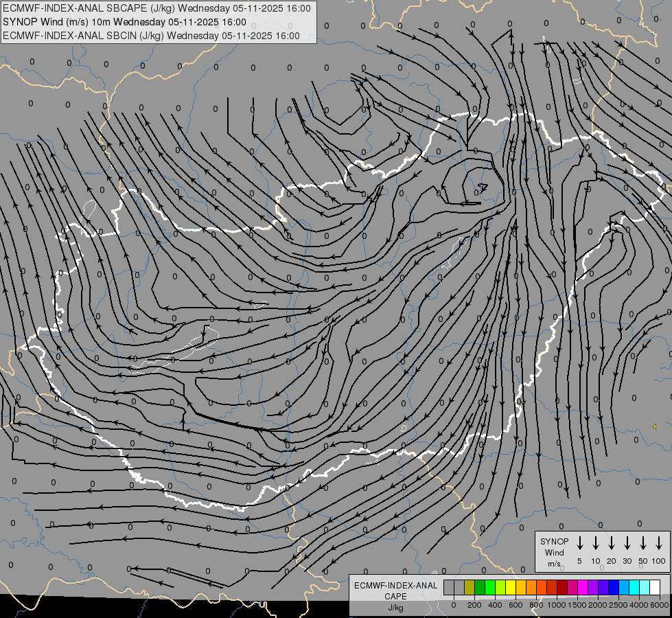Pick the white swatch at 6000 end
The width and height of the screenshot is (672, 618).
tap(655, 587)
